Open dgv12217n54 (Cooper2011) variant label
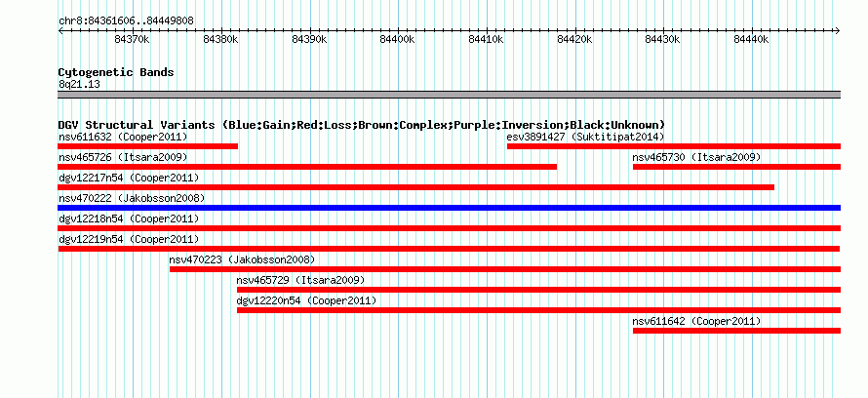 coord(129,178)
